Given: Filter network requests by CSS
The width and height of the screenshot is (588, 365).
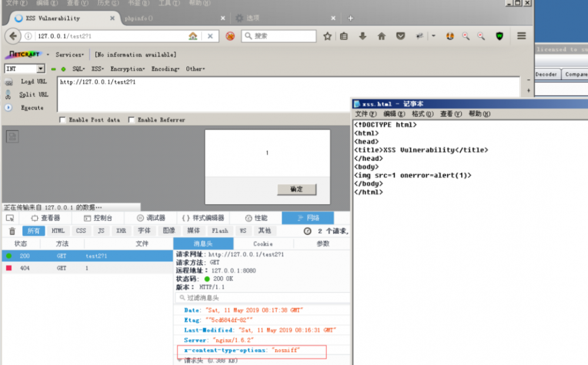Looking at the screenshot, I should tap(81, 231).
